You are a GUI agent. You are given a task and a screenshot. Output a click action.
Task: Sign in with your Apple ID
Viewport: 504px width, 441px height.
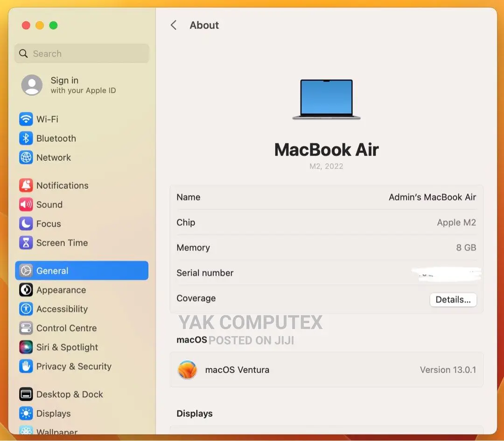[83, 85]
